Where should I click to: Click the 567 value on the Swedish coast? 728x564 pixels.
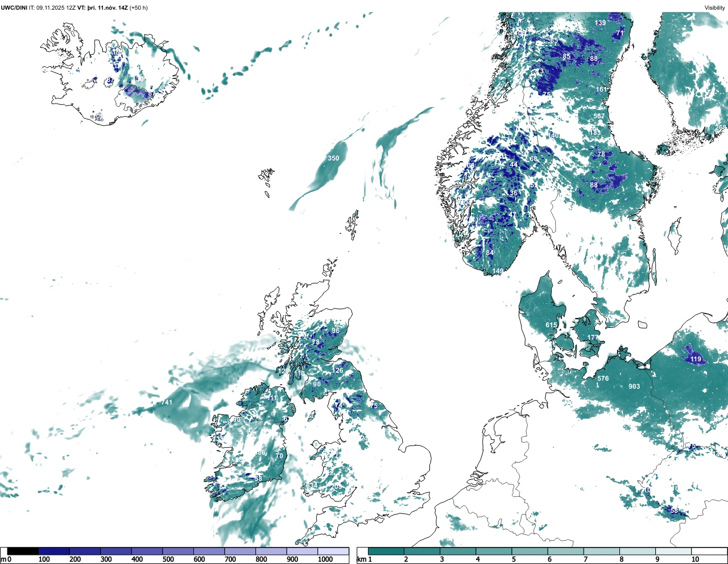point(599,116)
